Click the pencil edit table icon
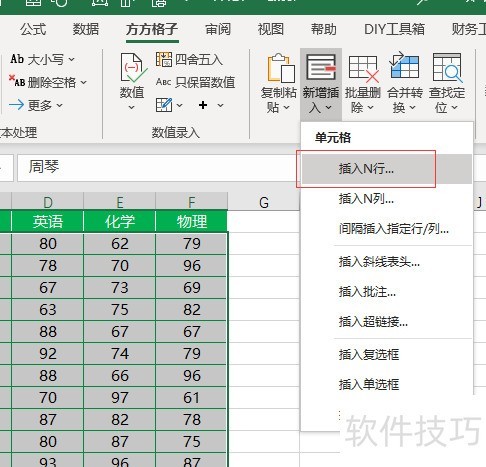Viewport: 486px width, 467px height. tap(164, 105)
